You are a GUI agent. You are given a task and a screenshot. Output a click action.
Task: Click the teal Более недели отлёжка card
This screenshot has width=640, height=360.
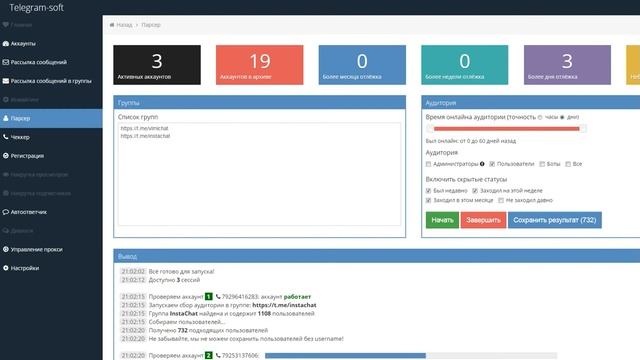(464, 65)
